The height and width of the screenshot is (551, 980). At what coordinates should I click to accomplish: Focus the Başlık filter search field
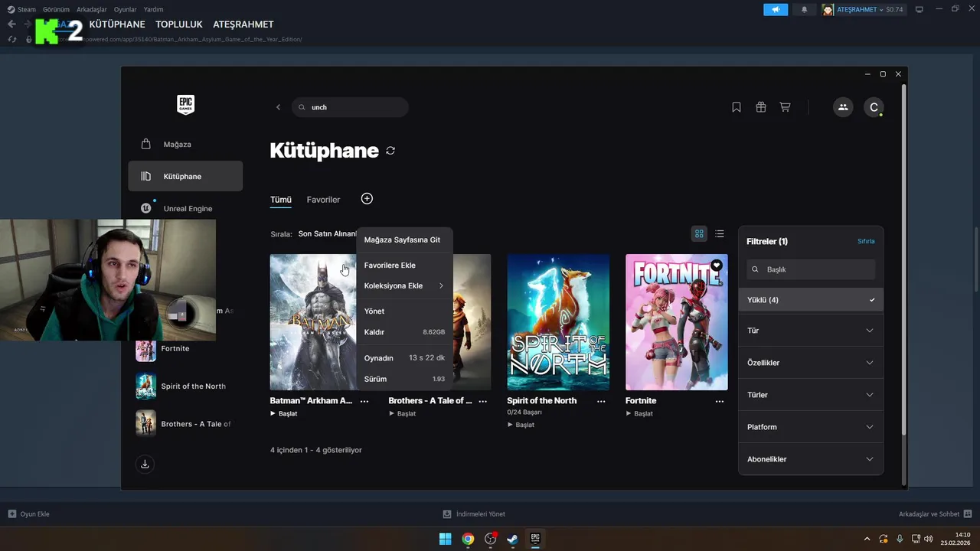click(x=811, y=269)
